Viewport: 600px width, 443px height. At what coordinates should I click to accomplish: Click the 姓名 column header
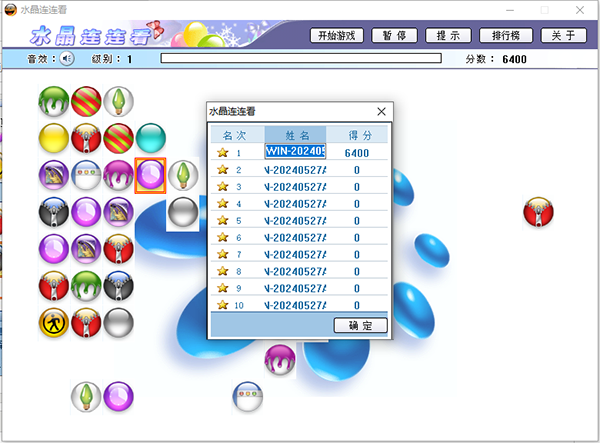295,135
